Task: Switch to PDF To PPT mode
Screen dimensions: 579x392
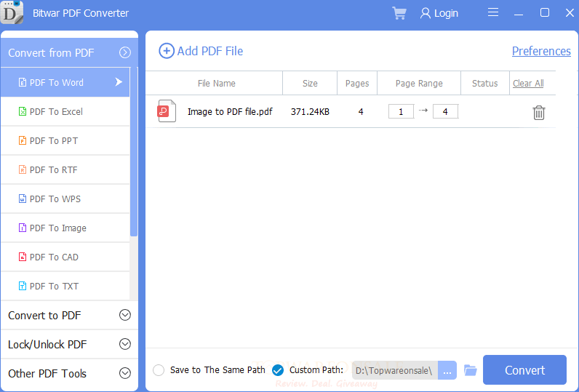Action: pos(65,140)
